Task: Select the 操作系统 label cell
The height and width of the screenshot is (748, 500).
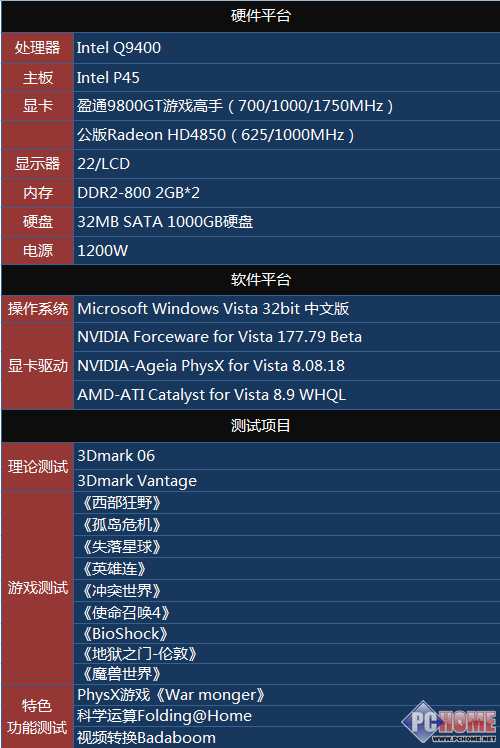Action: pyautogui.click(x=38, y=309)
